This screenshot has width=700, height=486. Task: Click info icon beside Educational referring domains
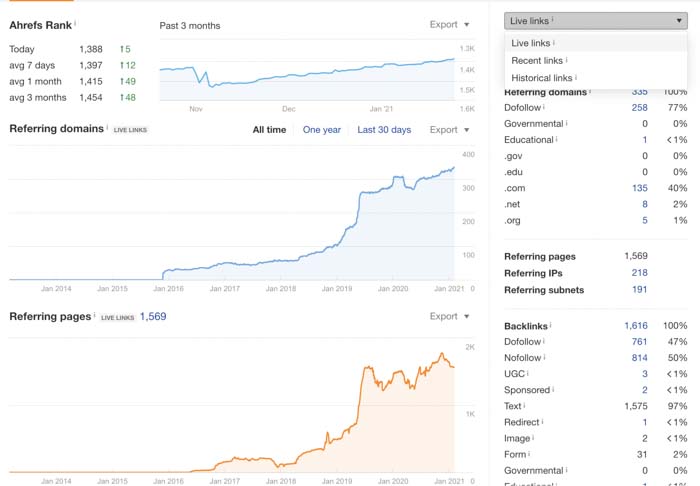point(557,138)
